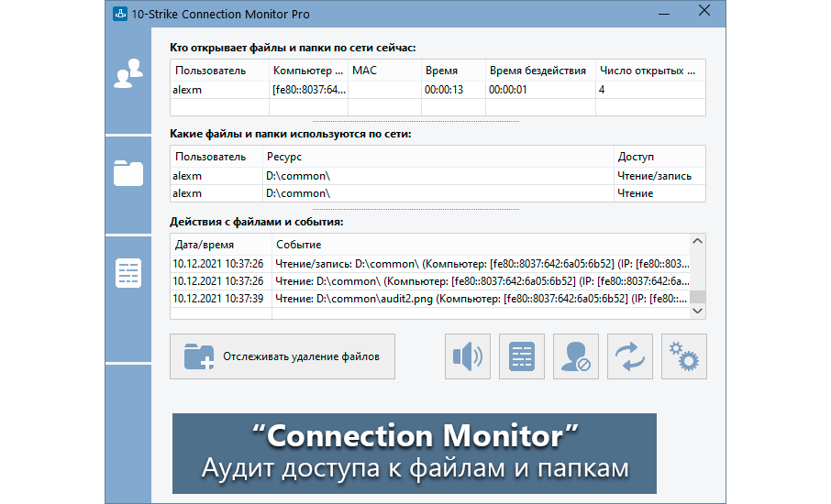831x504 pixels.
Task: Sort events by Дата/время column header
Action: point(221,246)
